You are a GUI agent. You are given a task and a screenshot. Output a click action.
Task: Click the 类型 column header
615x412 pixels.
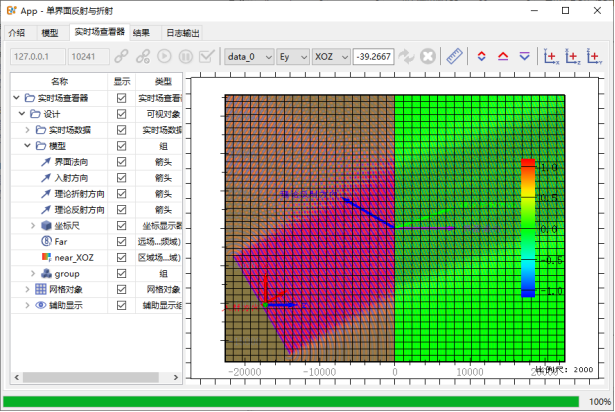pyautogui.click(x=163, y=81)
